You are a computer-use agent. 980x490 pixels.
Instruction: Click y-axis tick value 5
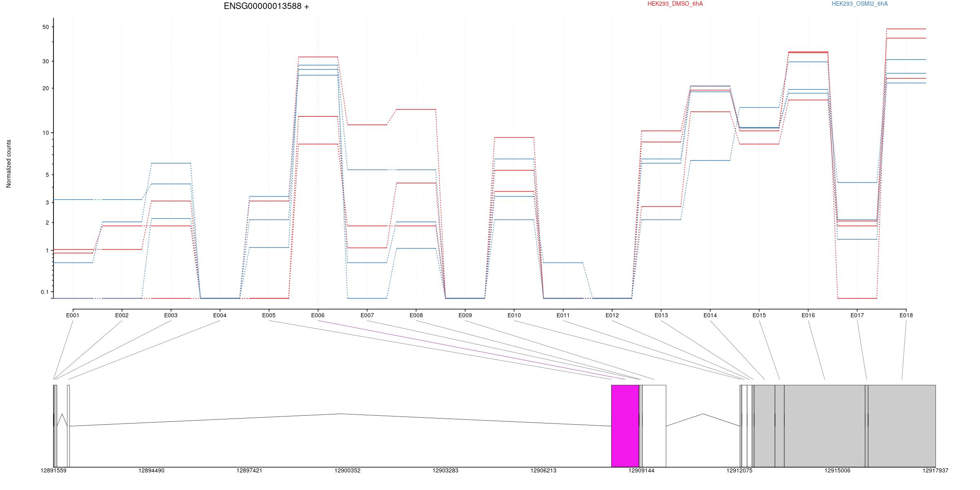click(47, 175)
